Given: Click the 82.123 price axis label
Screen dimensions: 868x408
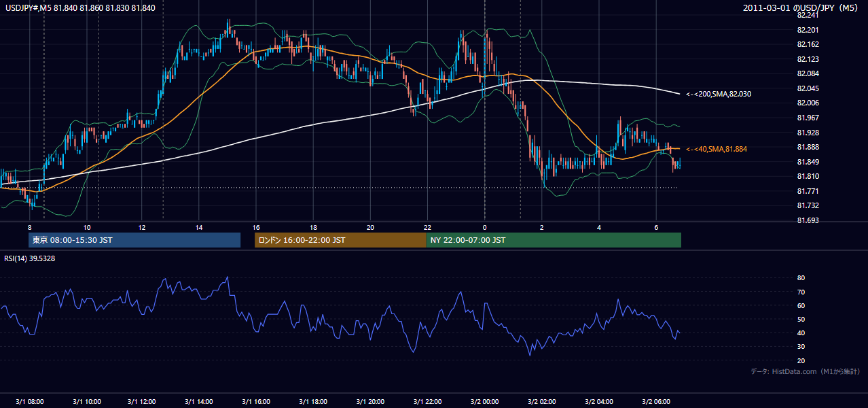Looking at the screenshot, I should coord(808,59).
